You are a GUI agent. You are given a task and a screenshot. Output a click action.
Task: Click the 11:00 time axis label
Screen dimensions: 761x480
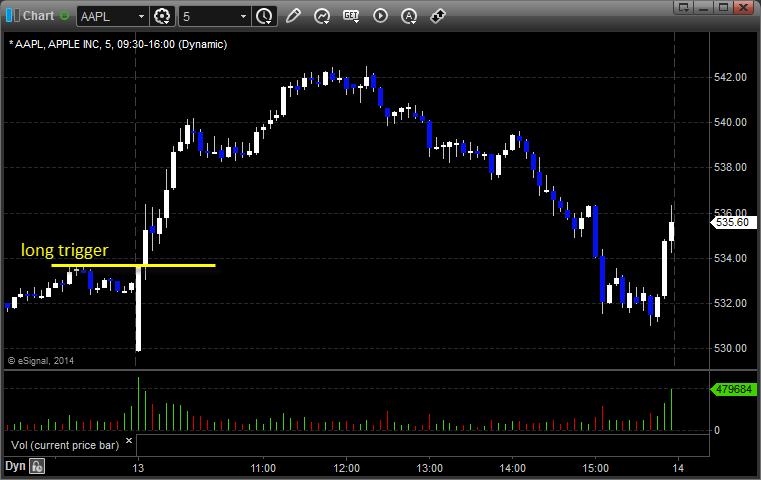tap(263, 468)
